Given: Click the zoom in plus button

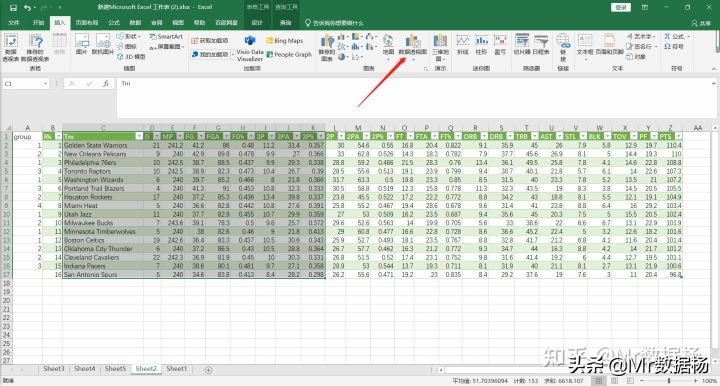Looking at the screenshot, I should coord(696,381).
